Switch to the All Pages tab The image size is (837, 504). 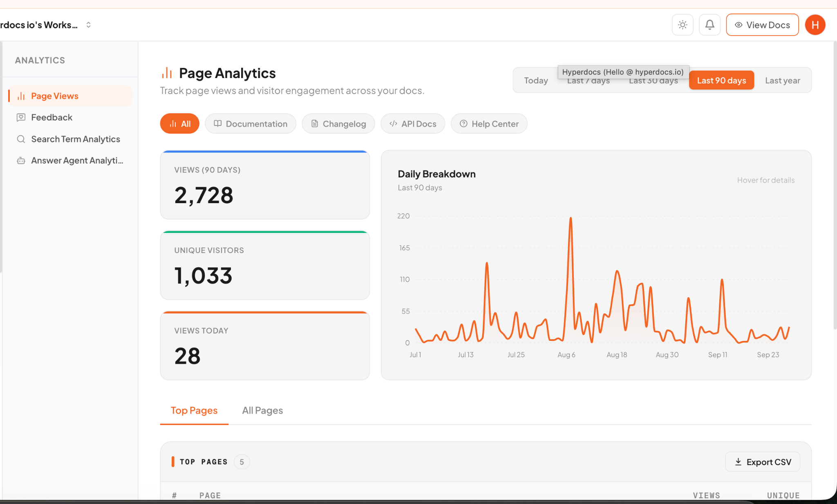262,410
